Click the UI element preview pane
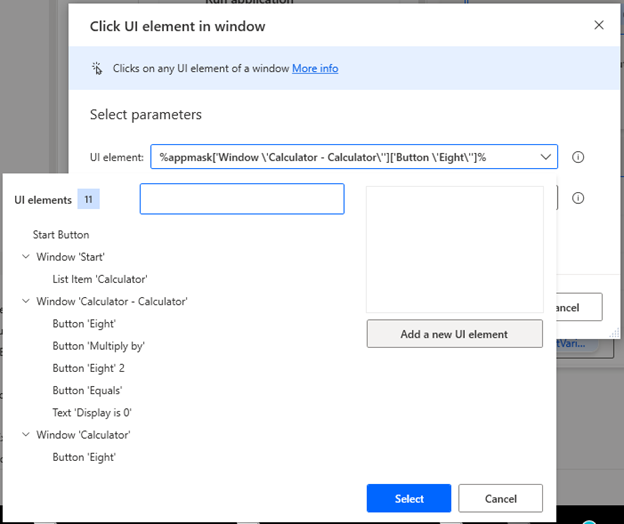 coord(454,249)
